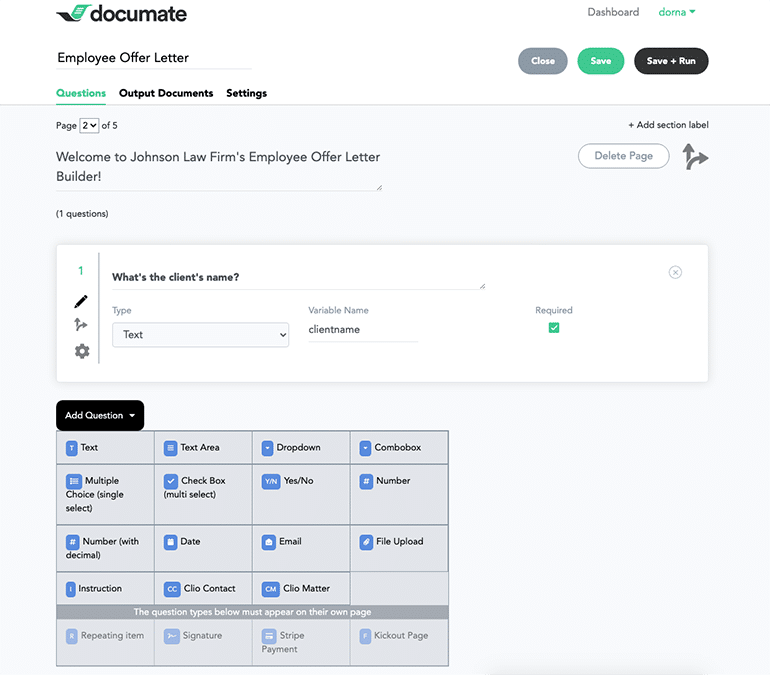Click the Delete Page button
The height and width of the screenshot is (675, 770).
[624, 156]
